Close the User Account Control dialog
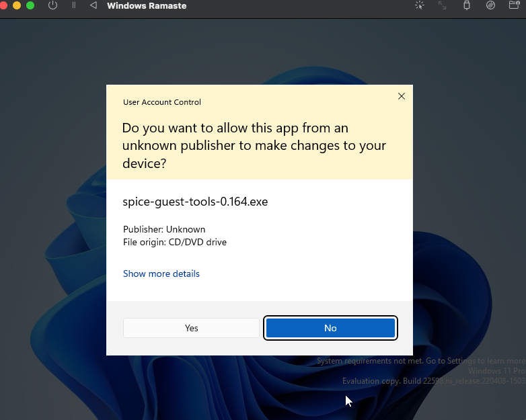The width and height of the screenshot is (526, 420). tap(401, 96)
